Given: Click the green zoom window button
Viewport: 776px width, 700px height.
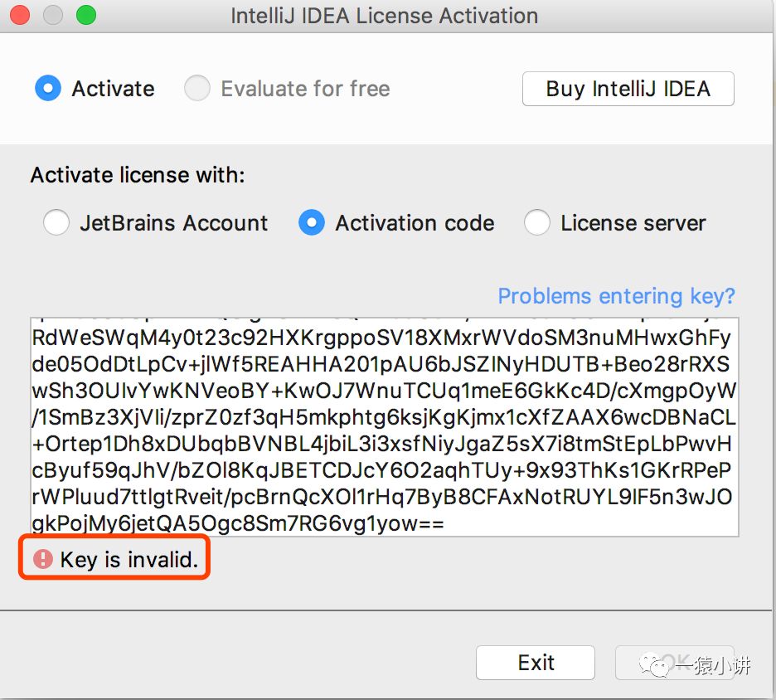Looking at the screenshot, I should (x=85, y=16).
